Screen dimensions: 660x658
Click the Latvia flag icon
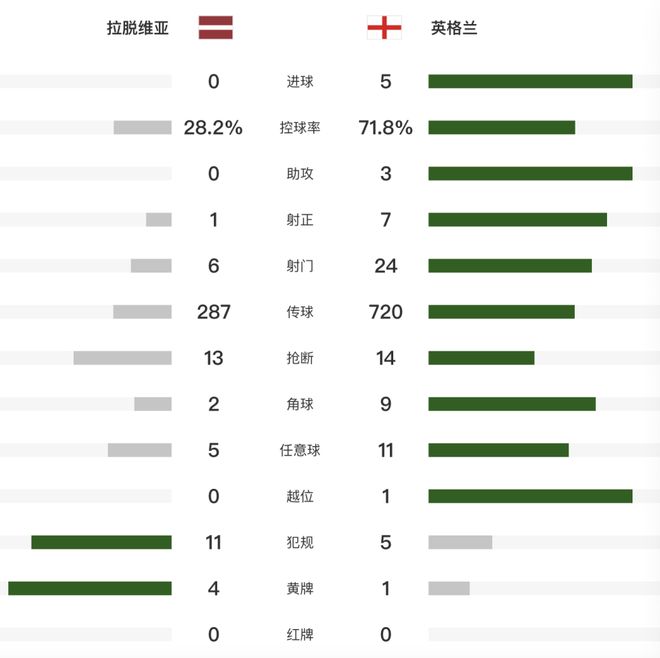(215, 28)
